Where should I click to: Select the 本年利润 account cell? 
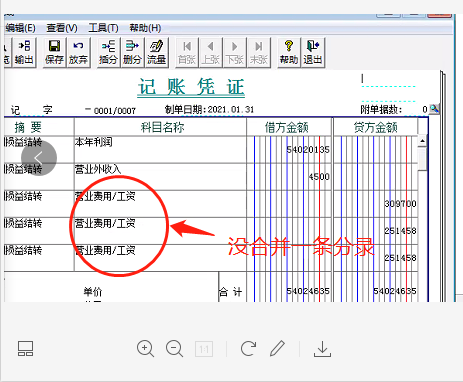[160, 149]
